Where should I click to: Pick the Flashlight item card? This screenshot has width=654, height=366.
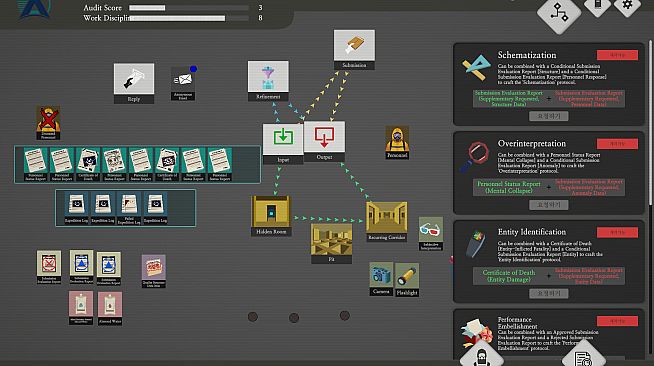pos(407,280)
